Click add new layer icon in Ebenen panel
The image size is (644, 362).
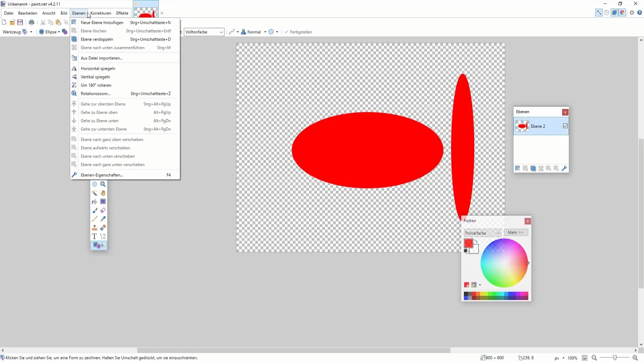[518, 169]
